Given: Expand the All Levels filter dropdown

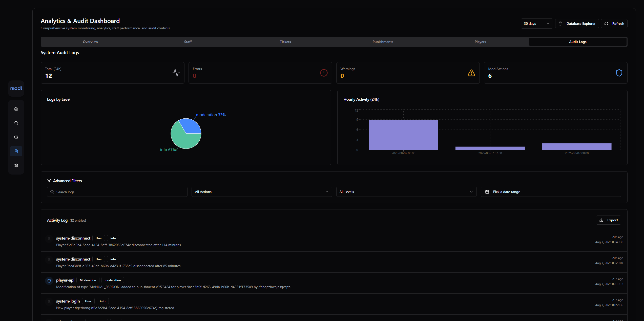Looking at the screenshot, I should [406, 192].
